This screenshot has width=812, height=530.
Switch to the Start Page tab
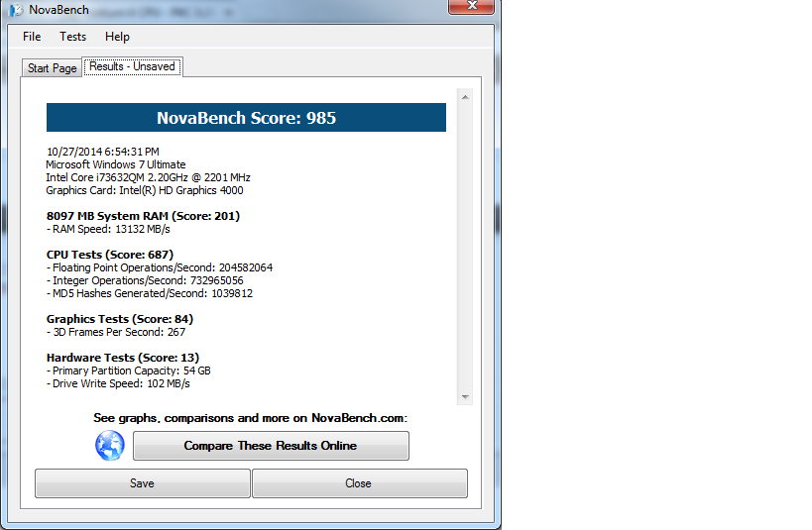(x=52, y=68)
